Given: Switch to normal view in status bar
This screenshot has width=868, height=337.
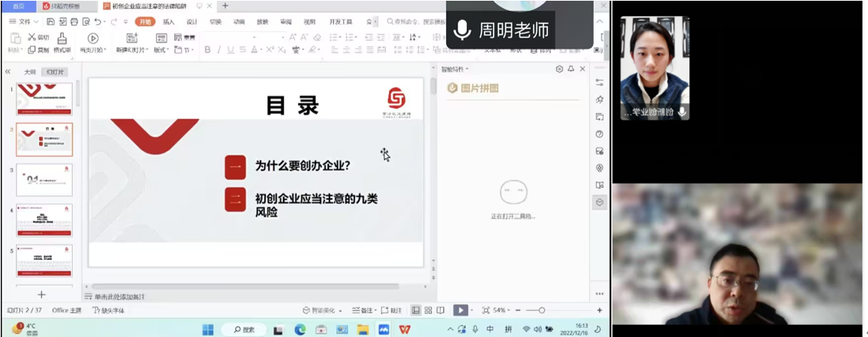Looking at the screenshot, I should point(416,310).
